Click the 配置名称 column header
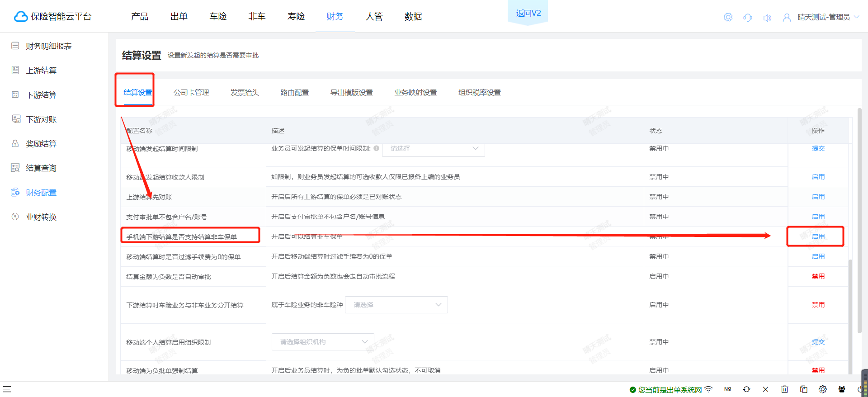This screenshot has width=868, height=397. [140, 131]
